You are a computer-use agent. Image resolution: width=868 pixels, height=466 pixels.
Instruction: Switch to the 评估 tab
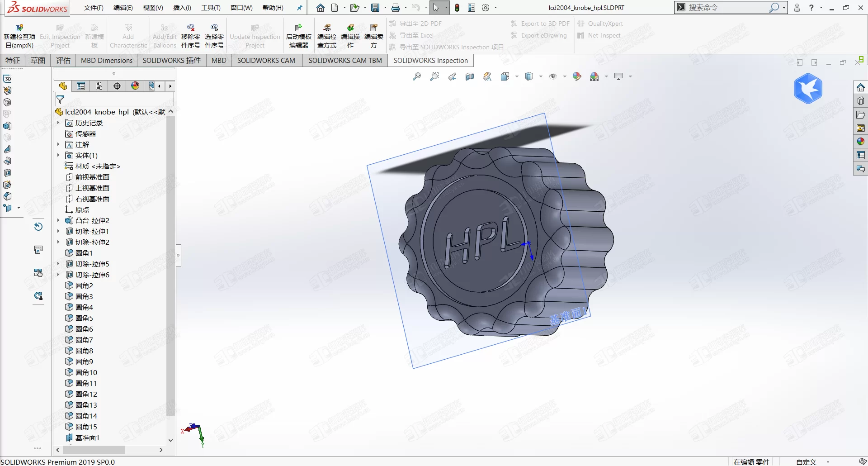point(63,60)
